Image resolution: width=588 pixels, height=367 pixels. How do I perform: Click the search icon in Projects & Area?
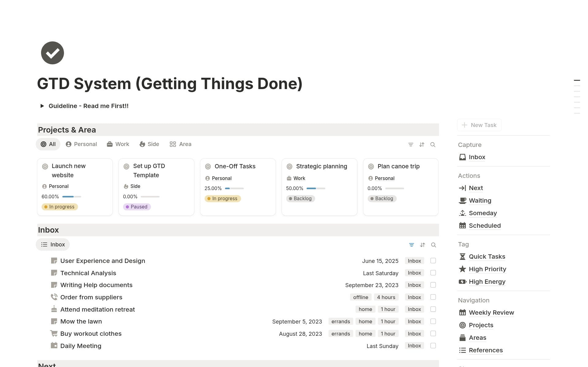[x=433, y=144]
